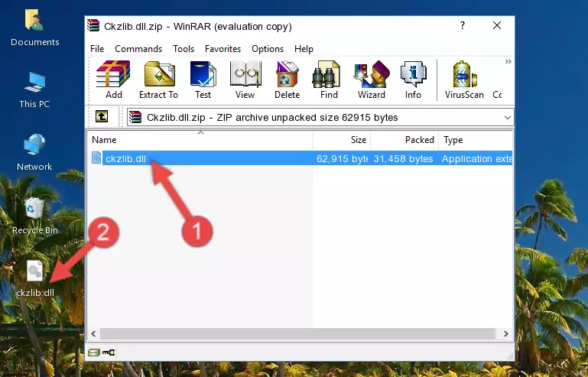Click the WinRAR title bar help button
Image resolution: width=588 pixels, height=377 pixels.
tap(463, 25)
